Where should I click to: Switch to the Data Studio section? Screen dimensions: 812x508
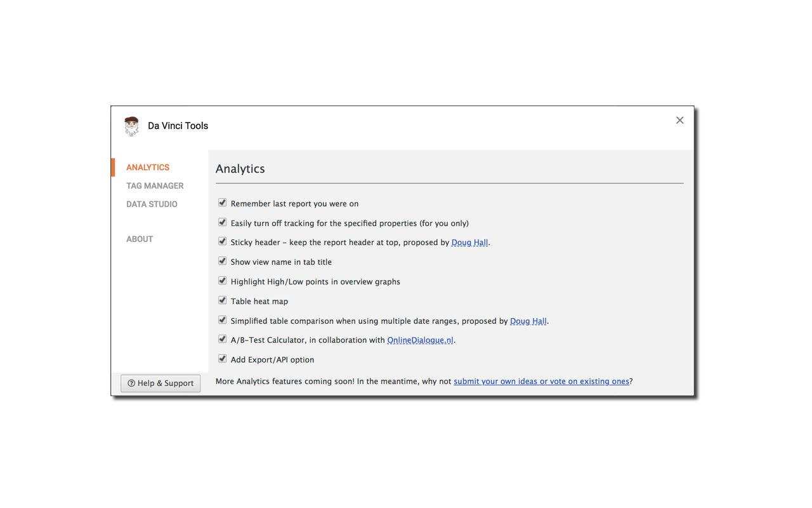coord(152,204)
